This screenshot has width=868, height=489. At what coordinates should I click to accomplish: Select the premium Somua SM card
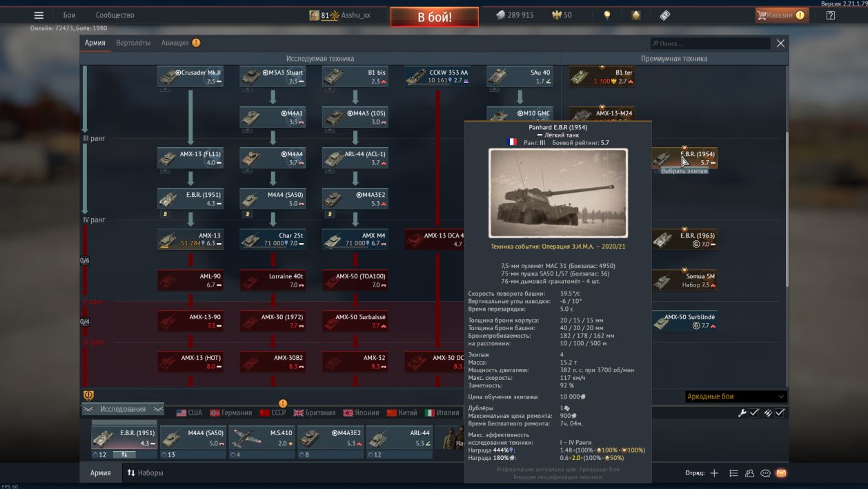(x=684, y=280)
